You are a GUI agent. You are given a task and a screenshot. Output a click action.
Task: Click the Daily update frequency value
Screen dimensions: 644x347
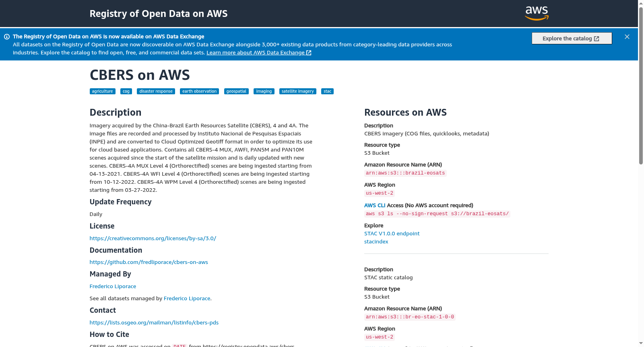pos(96,214)
